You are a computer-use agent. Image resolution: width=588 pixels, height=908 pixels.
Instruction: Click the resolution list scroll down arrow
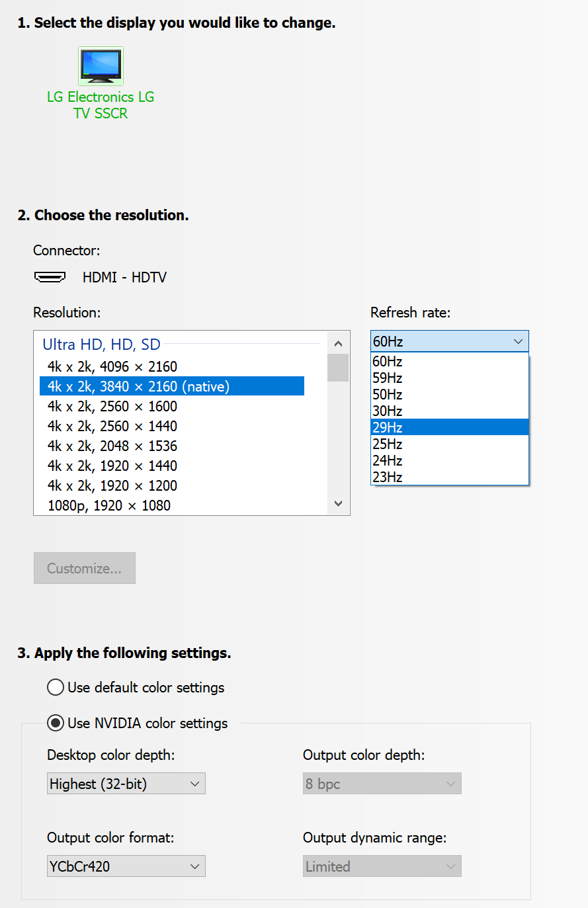click(x=338, y=503)
